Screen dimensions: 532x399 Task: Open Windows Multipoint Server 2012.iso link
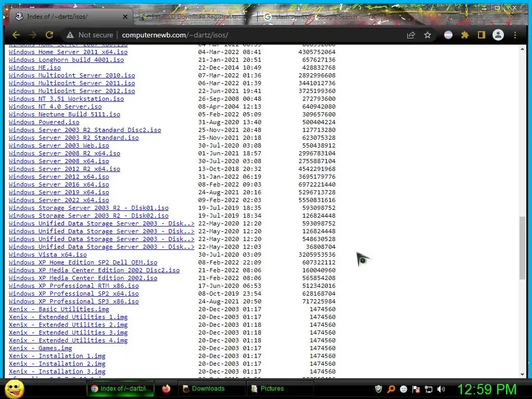[x=72, y=91]
